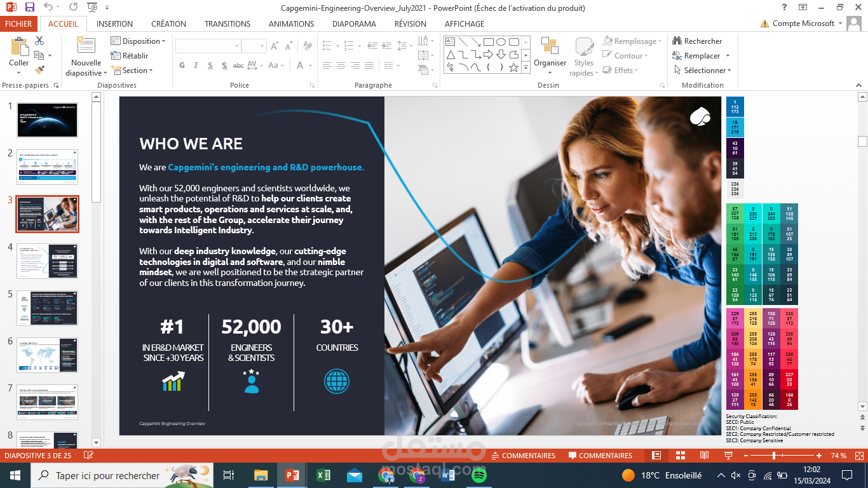Toggle the comments pane COMMENTAIRES with speech bubble
Viewport: 868px width, 488px height.
(x=600, y=456)
